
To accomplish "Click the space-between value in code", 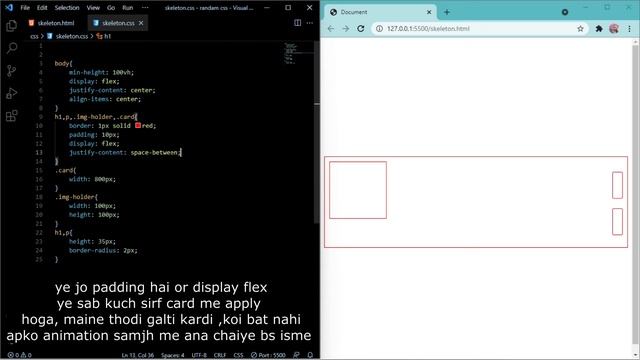I will coord(154,152).
